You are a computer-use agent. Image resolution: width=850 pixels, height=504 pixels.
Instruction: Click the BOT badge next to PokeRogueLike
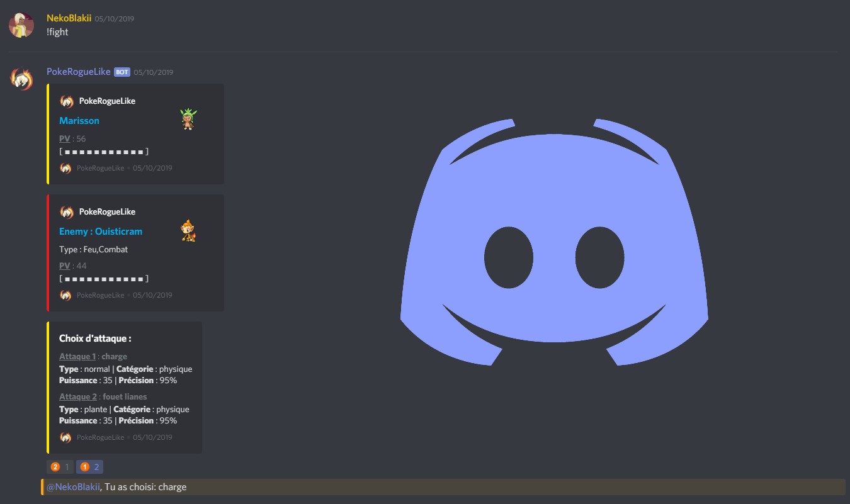click(x=122, y=72)
